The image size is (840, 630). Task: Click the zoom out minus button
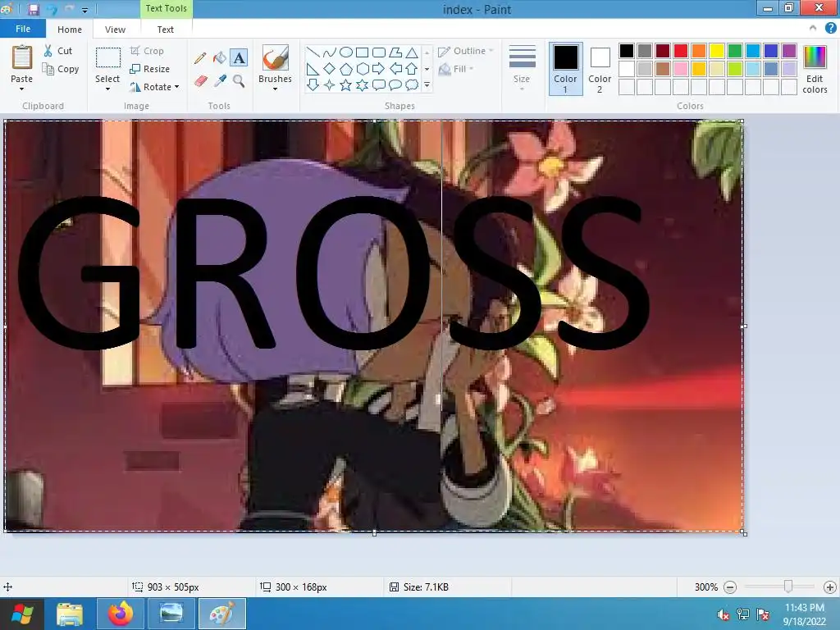pyautogui.click(x=729, y=587)
